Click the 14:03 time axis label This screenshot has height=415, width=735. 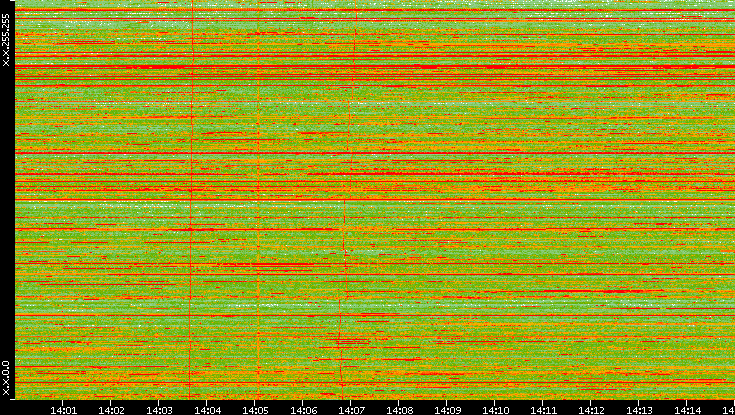(159, 410)
